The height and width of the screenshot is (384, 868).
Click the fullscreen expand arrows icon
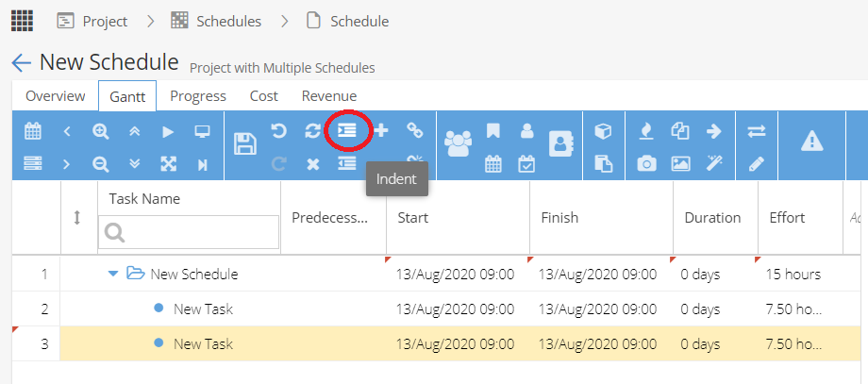[x=168, y=164]
